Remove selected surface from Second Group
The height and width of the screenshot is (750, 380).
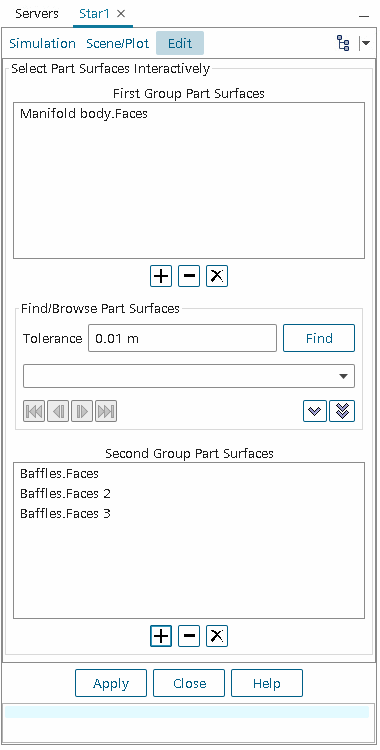[189, 636]
